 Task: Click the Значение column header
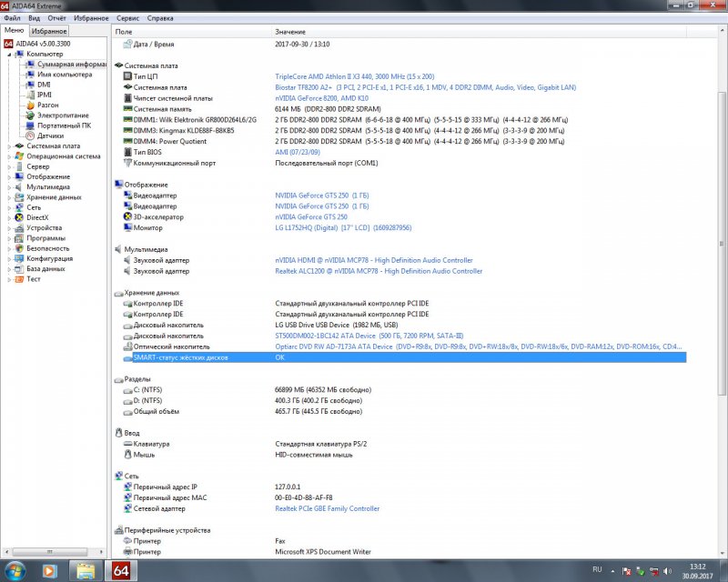tap(290, 32)
